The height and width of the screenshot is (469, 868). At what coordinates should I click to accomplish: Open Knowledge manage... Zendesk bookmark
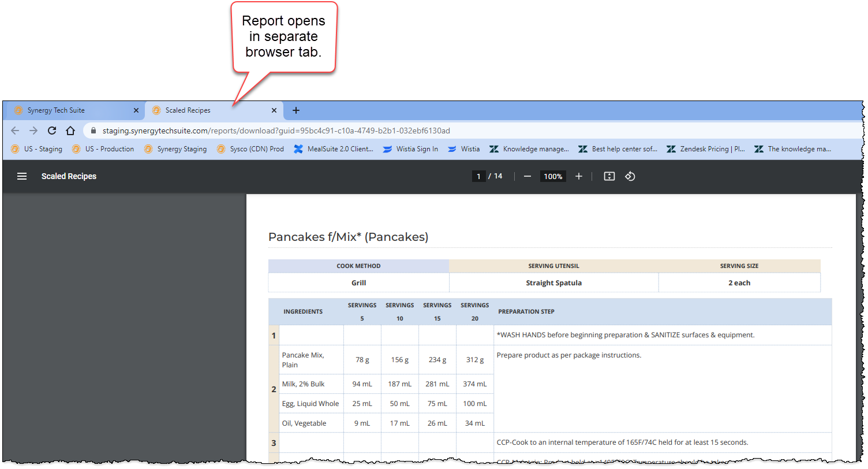tap(529, 149)
